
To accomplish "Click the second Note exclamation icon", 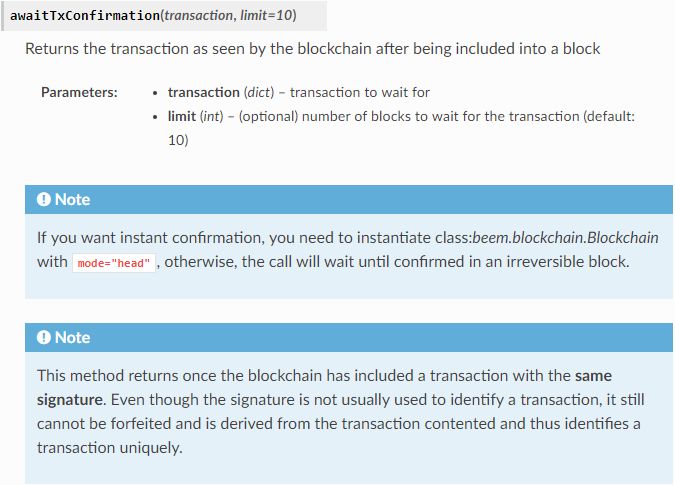I will pyautogui.click(x=43, y=338).
